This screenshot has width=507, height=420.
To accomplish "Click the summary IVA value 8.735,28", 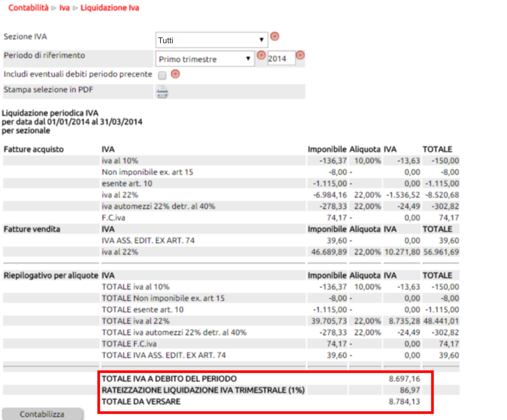I will tap(404, 321).
